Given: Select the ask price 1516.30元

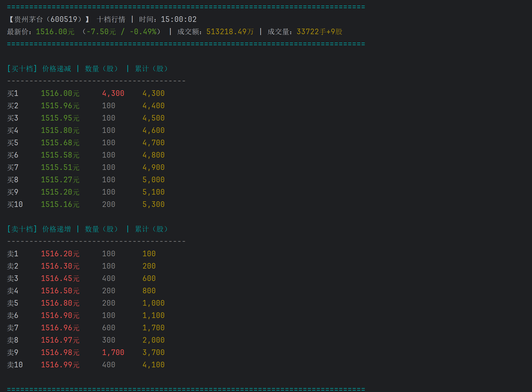Looking at the screenshot, I should point(60,266).
